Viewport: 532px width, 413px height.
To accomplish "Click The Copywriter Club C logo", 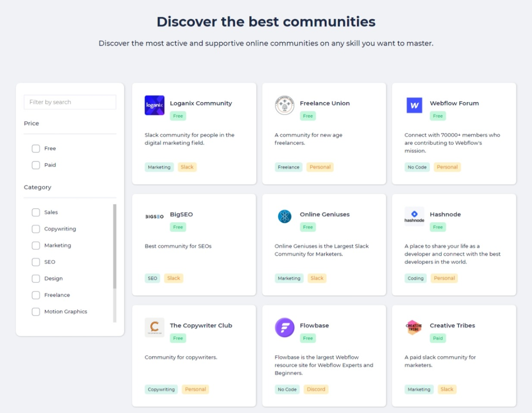I will pyautogui.click(x=155, y=327).
